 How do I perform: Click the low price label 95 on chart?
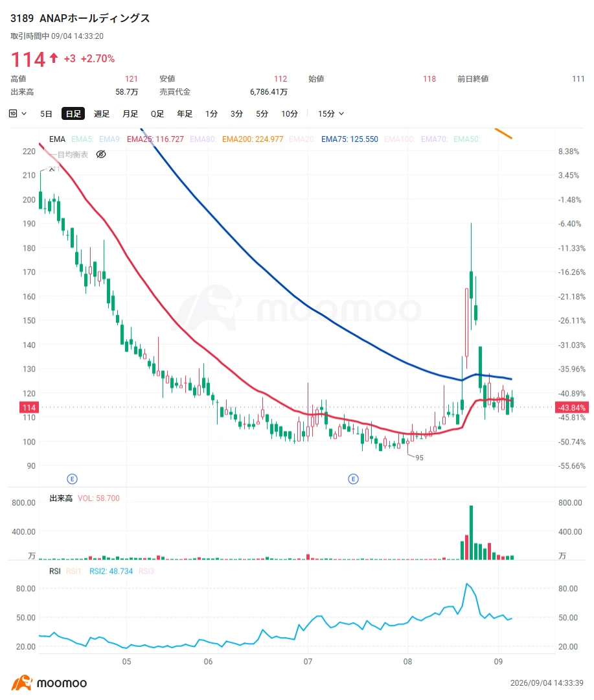(x=420, y=458)
